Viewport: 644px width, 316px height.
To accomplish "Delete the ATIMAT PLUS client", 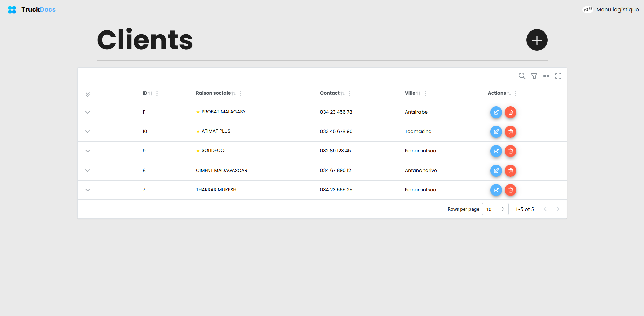I will click(510, 132).
